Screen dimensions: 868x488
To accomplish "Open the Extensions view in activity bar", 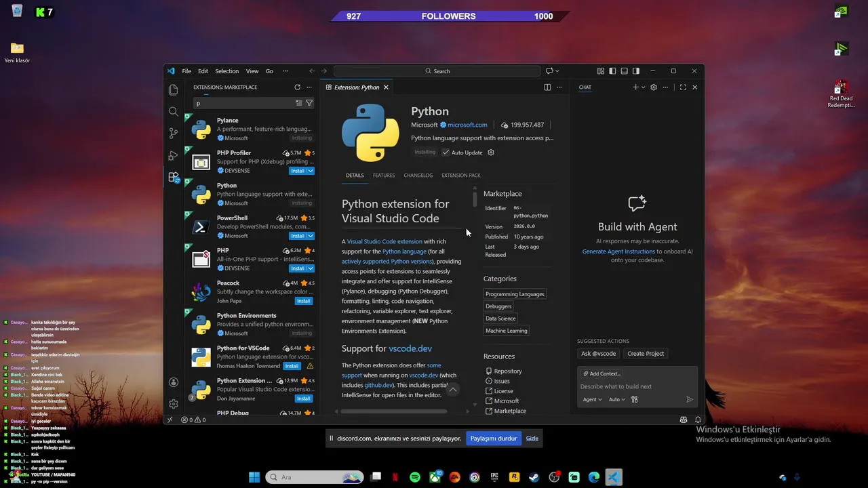I will click(x=174, y=178).
